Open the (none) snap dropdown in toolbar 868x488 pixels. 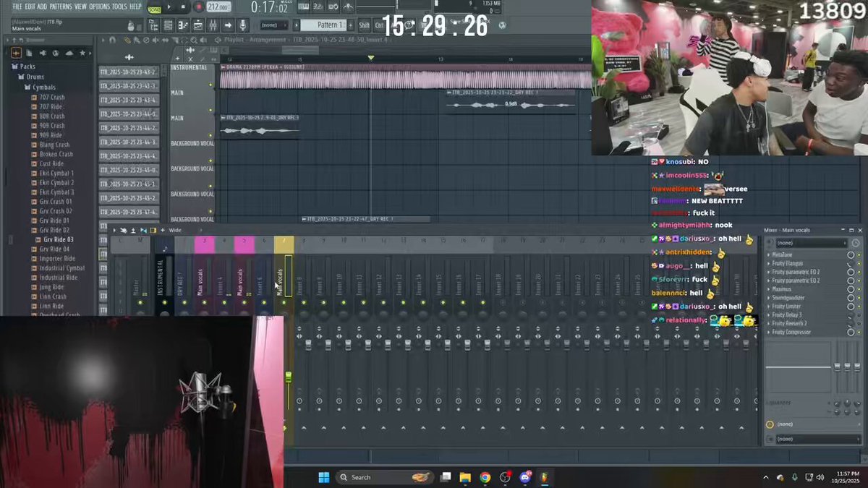(x=273, y=25)
